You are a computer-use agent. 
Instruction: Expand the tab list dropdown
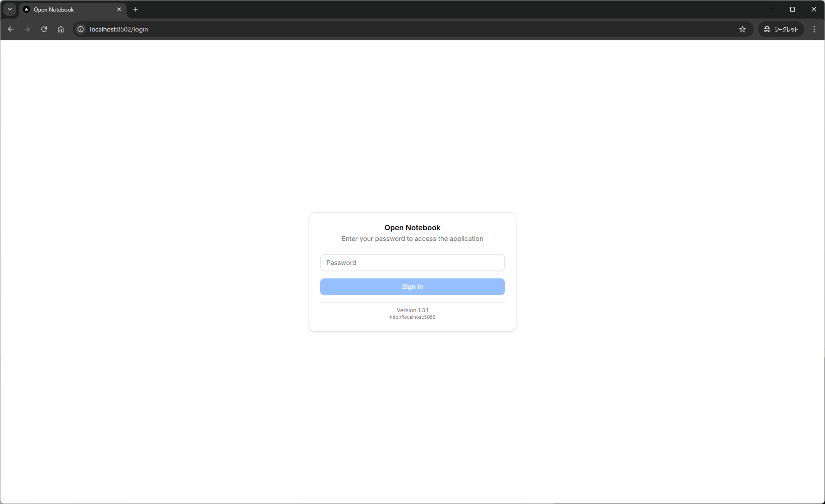coord(9,9)
